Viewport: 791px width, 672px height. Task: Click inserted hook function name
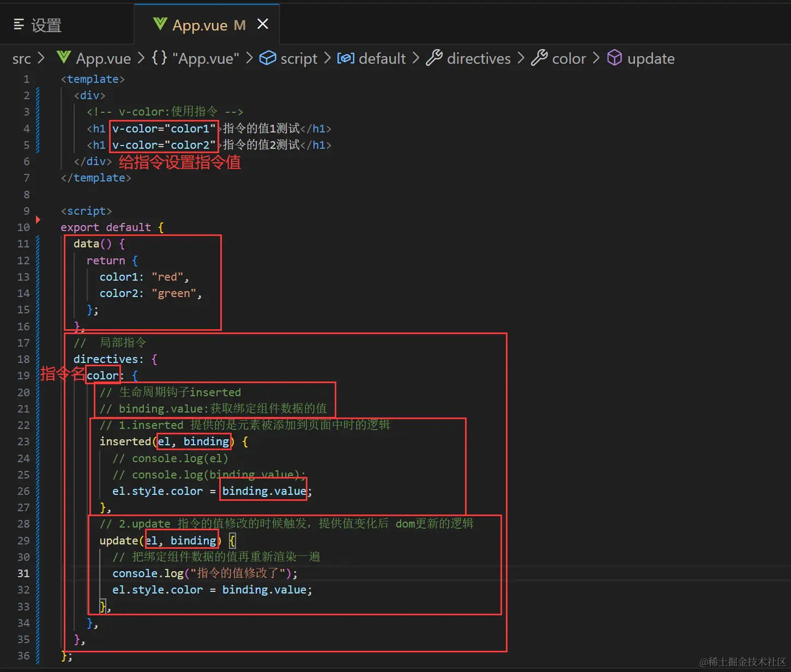[x=125, y=441]
